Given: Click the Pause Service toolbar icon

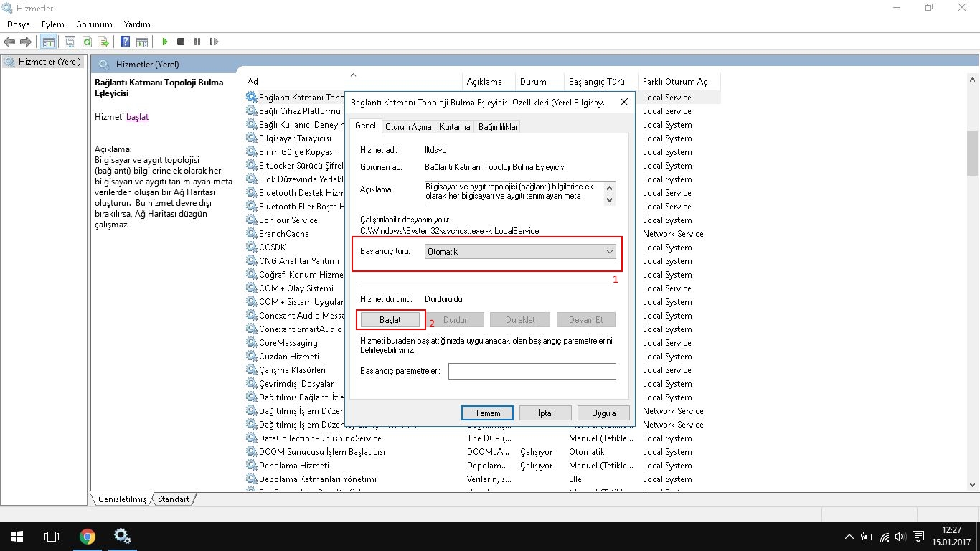Looking at the screenshot, I should tap(197, 42).
